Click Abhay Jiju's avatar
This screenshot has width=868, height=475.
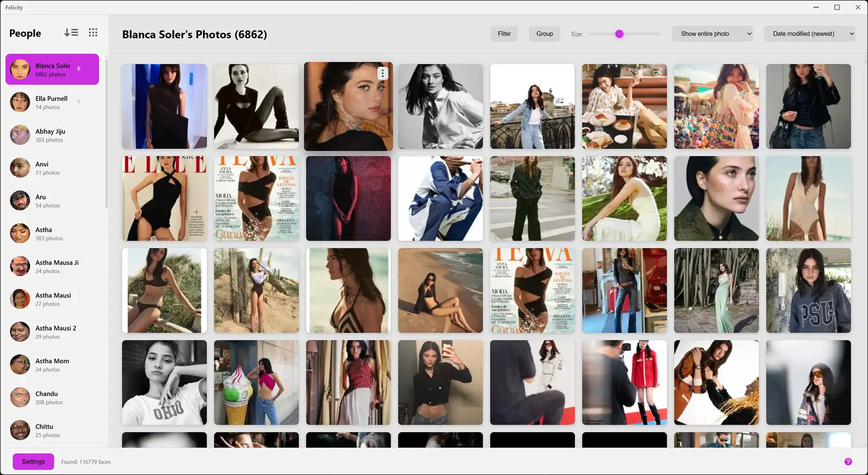20,135
